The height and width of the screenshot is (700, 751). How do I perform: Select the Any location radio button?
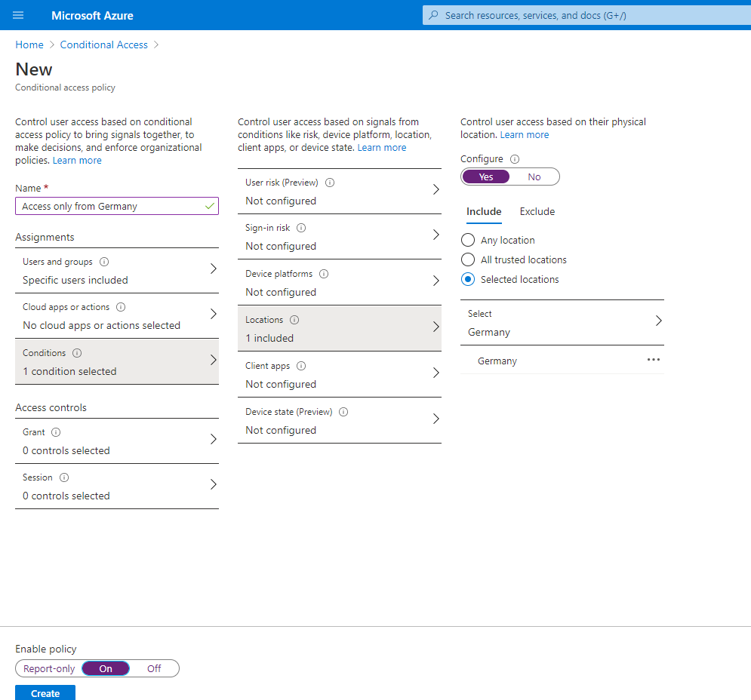pos(468,240)
